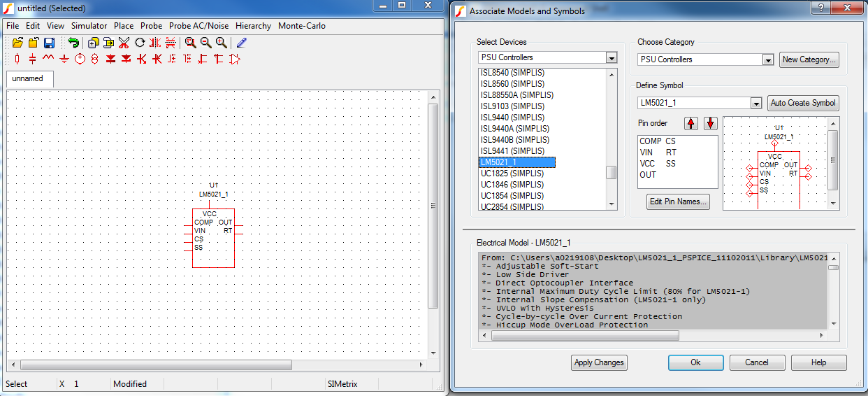The height and width of the screenshot is (396, 868).
Task: Mirror the selected component
Action: pos(155,43)
